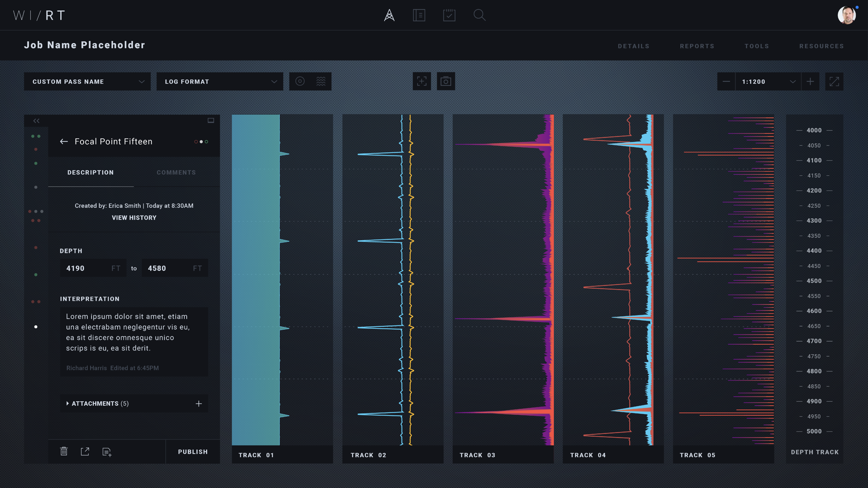Click depth marker 5000 on depth track
This screenshot has height=488, width=868.
[x=814, y=432]
